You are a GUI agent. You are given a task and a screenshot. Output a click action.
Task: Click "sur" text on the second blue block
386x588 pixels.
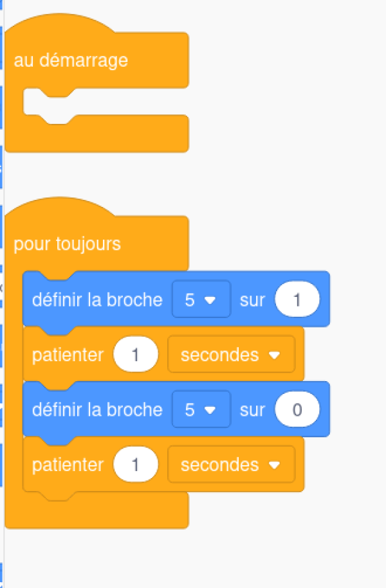[252, 410]
